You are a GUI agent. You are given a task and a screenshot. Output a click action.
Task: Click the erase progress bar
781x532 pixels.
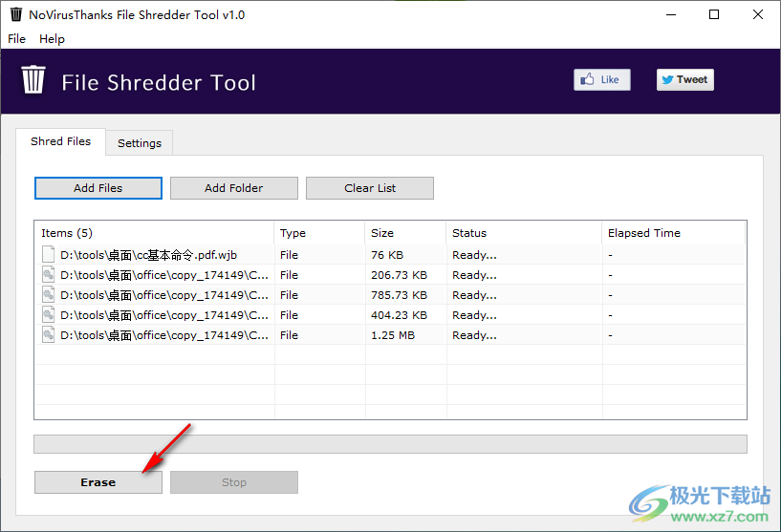click(x=390, y=444)
